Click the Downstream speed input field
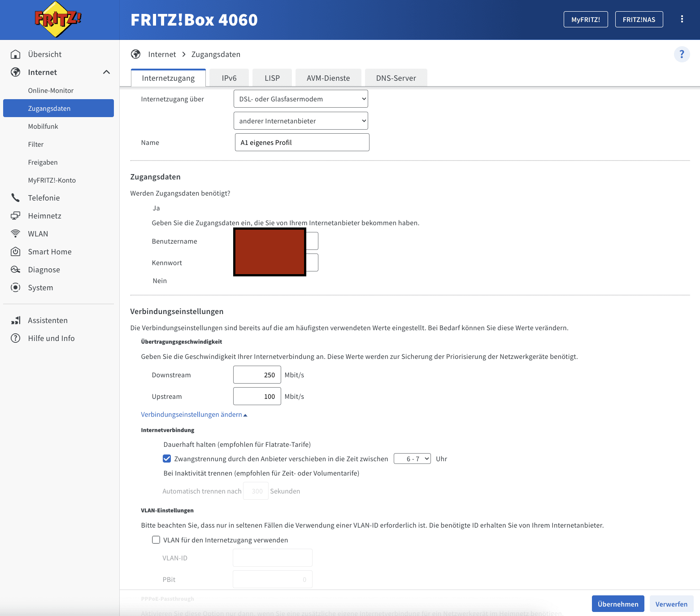700x616 pixels. tap(257, 375)
